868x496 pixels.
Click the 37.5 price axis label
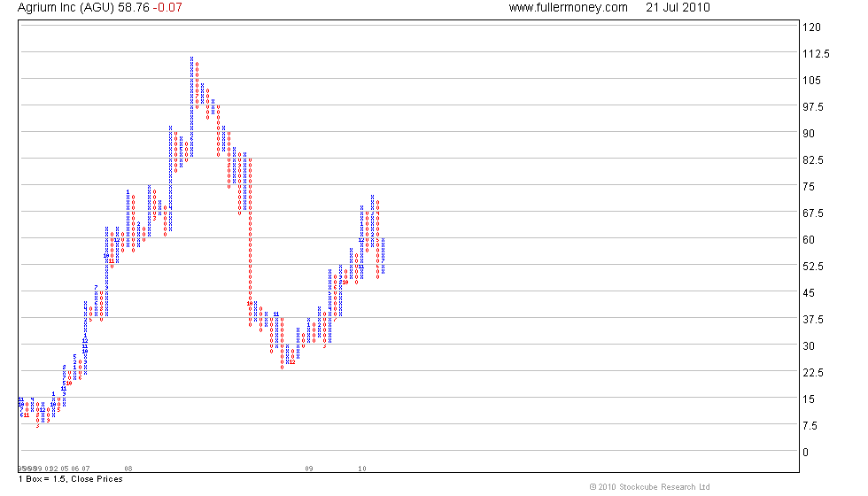tap(813, 320)
